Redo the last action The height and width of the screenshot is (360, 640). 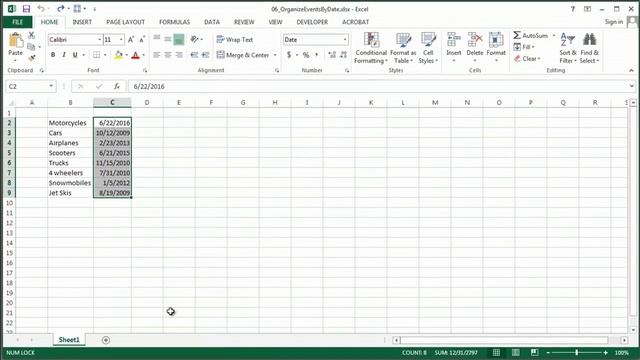click(60, 9)
